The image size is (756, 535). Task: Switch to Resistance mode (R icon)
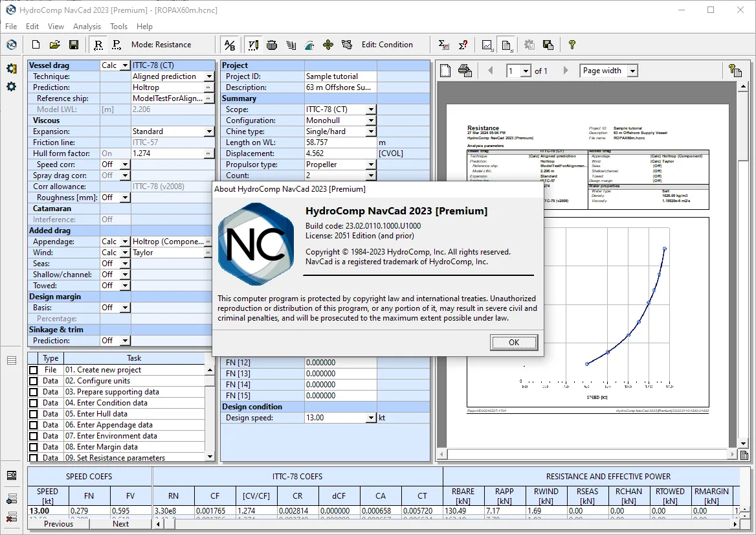[x=98, y=45]
